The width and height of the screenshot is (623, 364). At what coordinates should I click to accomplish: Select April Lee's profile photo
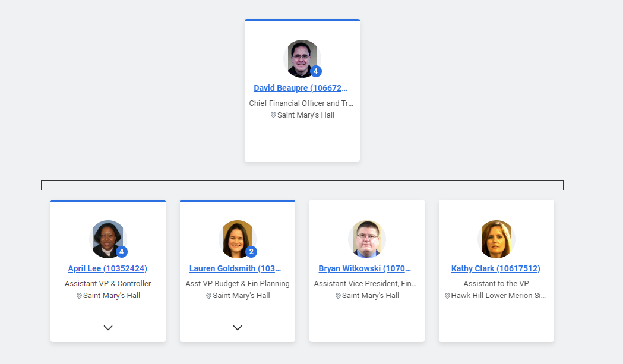(x=107, y=239)
